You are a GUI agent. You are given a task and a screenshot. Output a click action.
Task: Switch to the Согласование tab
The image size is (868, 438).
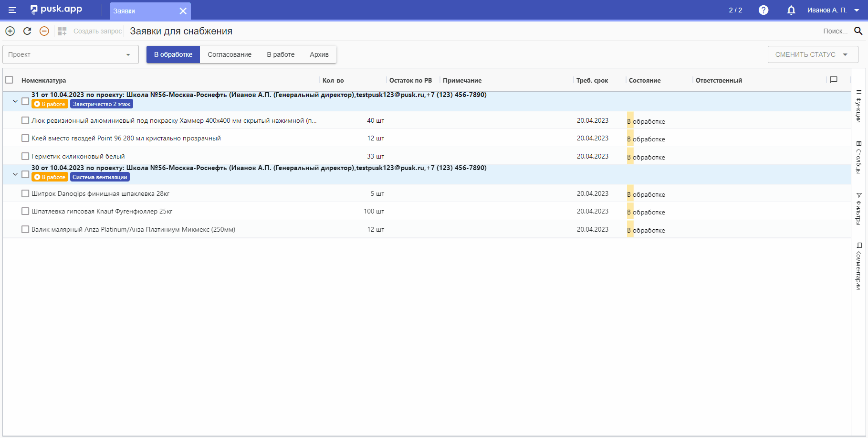[230, 54]
